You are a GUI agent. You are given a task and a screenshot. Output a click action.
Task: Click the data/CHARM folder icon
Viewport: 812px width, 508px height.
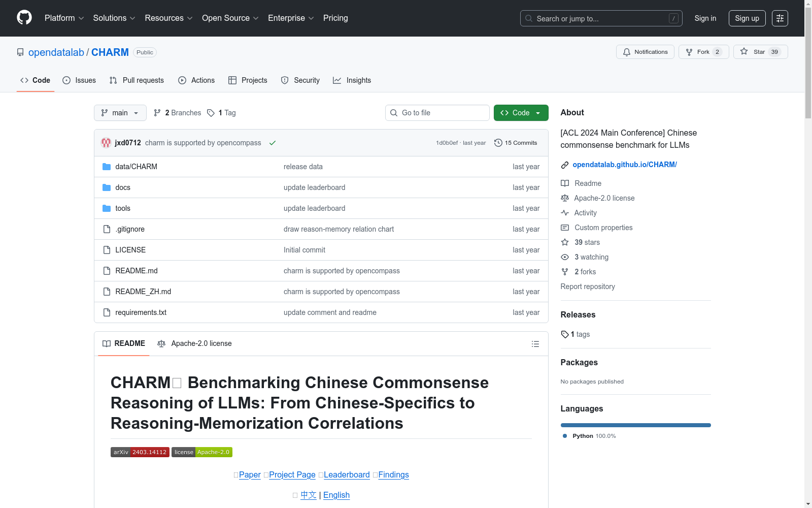[107, 167]
